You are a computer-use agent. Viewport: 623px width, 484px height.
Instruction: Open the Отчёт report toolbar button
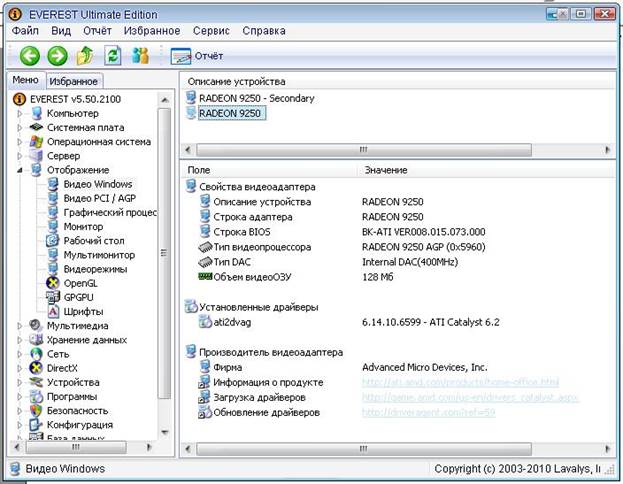coord(197,56)
